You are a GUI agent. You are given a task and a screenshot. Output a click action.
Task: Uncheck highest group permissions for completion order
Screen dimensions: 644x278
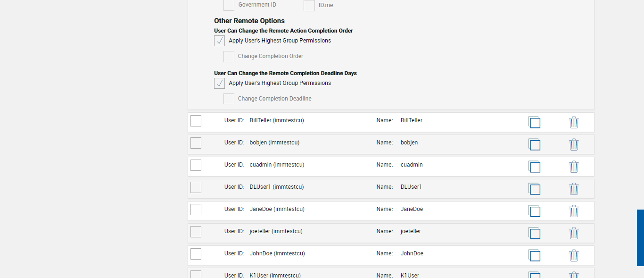(219, 41)
